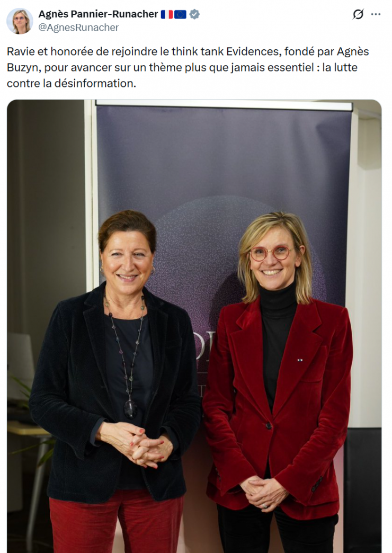Open Agnès Pannier-Runacher's profile avatar
The image size is (392, 553).
pyautogui.click(x=20, y=21)
